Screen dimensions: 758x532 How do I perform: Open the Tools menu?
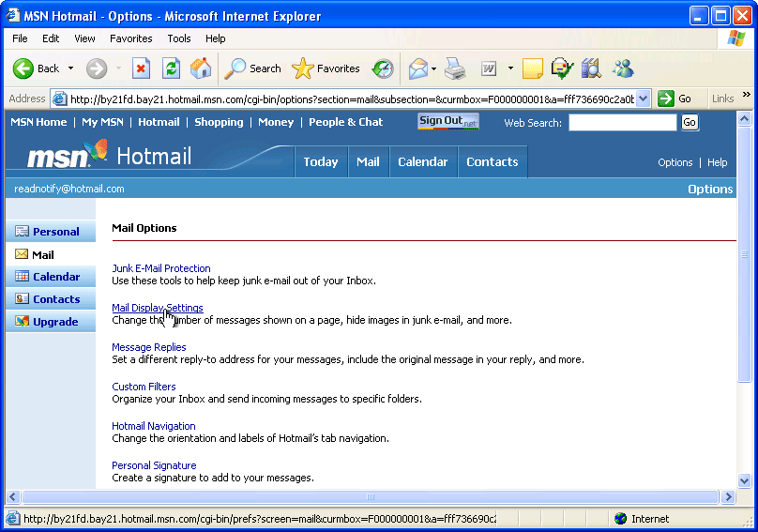pyautogui.click(x=179, y=38)
